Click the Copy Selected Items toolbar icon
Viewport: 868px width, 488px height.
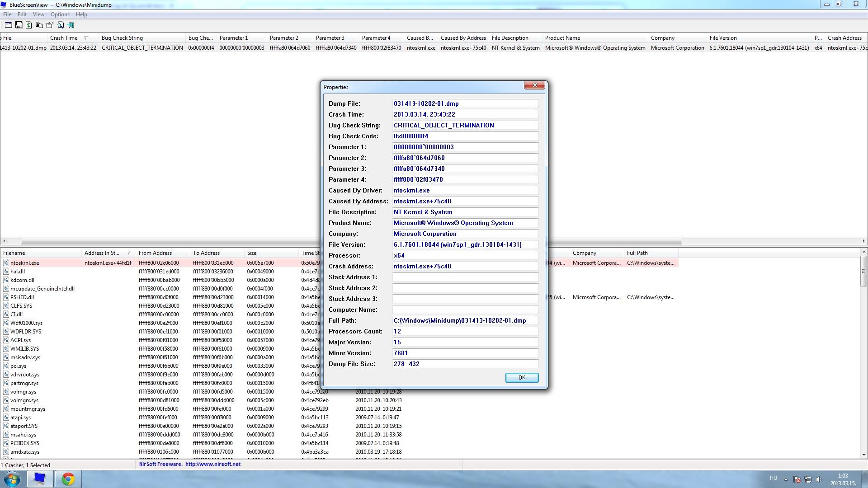(x=39, y=25)
